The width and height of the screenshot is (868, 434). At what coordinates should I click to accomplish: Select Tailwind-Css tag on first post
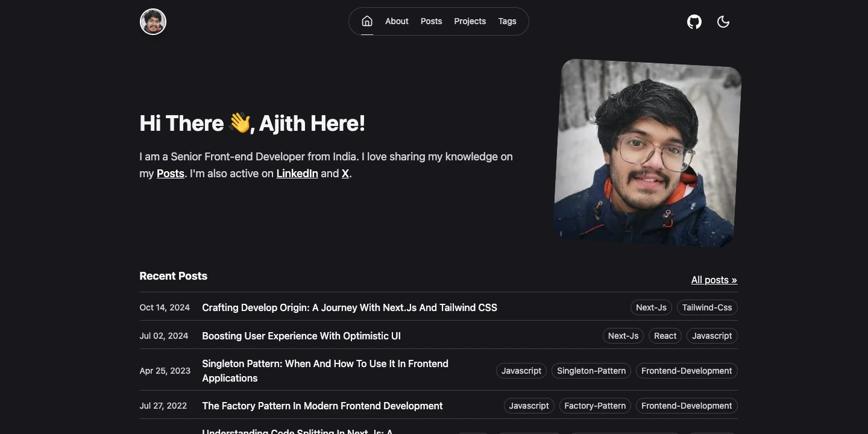707,307
